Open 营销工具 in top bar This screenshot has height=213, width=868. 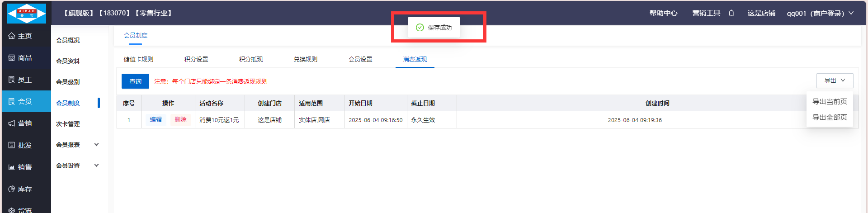pos(706,13)
